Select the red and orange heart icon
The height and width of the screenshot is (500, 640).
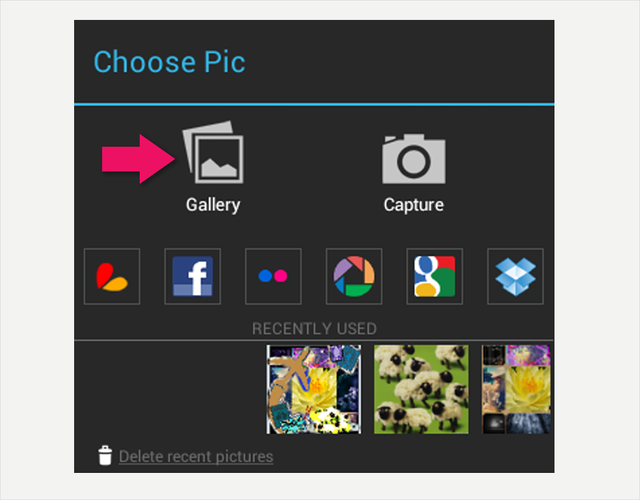pyautogui.click(x=112, y=276)
